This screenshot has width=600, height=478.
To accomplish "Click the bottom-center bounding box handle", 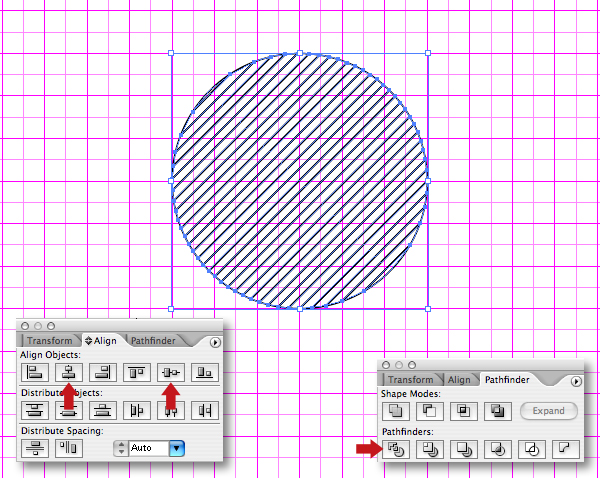I will pyautogui.click(x=300, y=308).
